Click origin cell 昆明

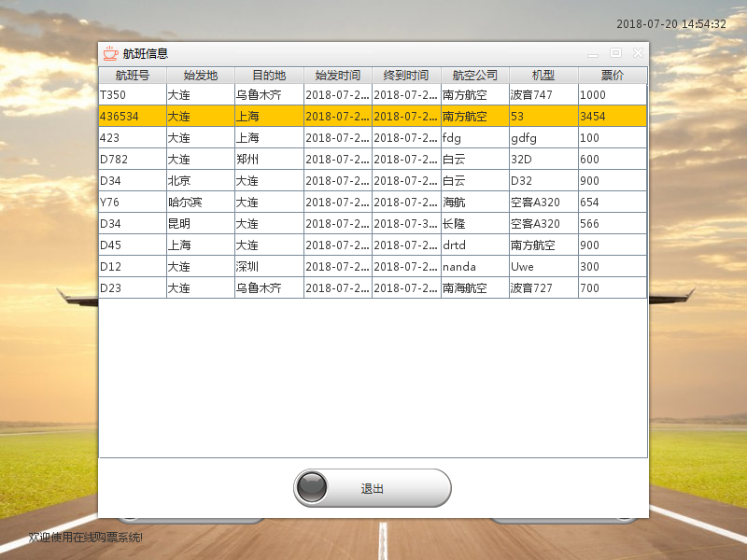(201, 223)
